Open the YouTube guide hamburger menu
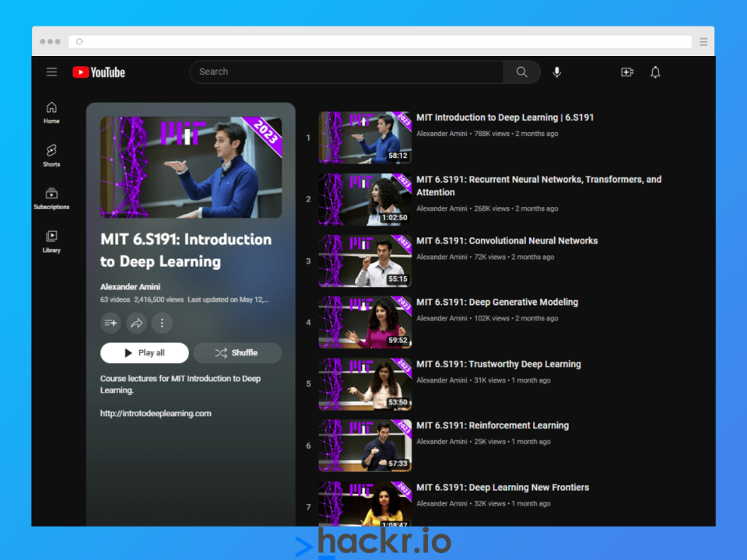The width and height of the screenshot is (747, 560). (51, 72)
